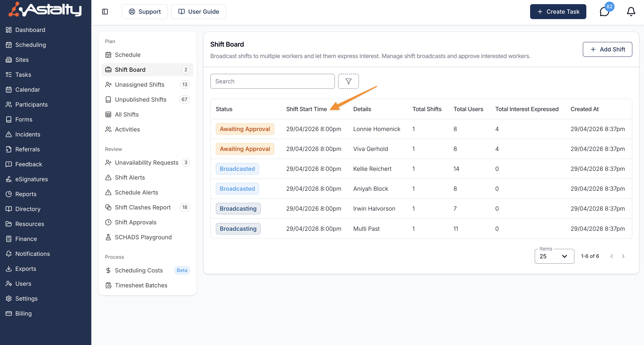This screenshot has width=644, height=345.
Task: Open the User Guide
Action: (x=199, y=11)
